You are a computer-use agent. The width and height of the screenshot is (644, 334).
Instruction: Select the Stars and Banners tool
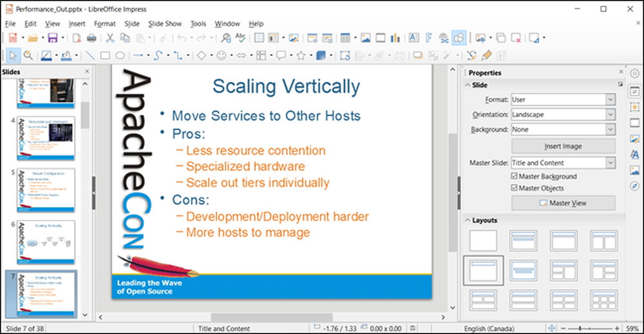tap(301, 55)
